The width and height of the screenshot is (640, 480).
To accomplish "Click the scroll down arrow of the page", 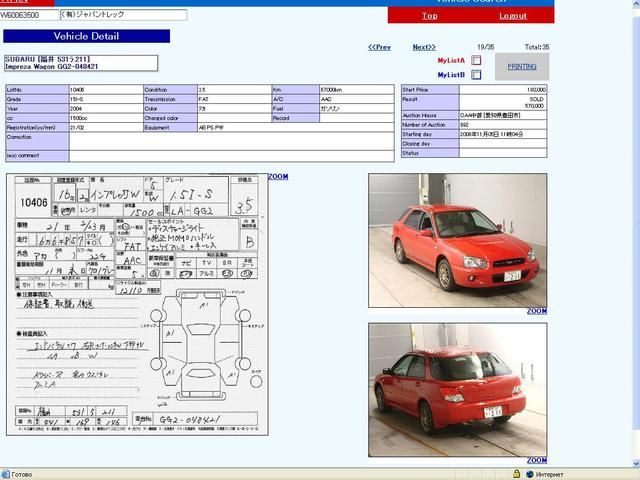I will 636,464.
